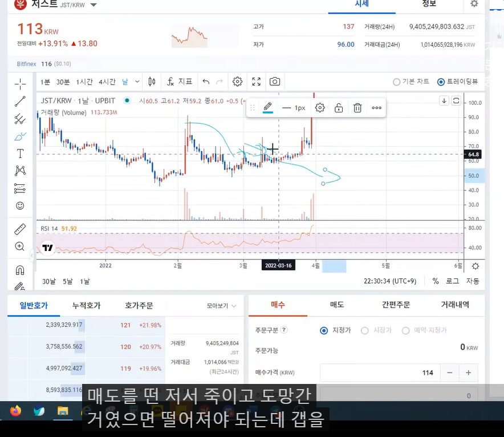This screenshot has height=437, width=504.
Task: Open the 간편주문 tab
Action: 396,305
